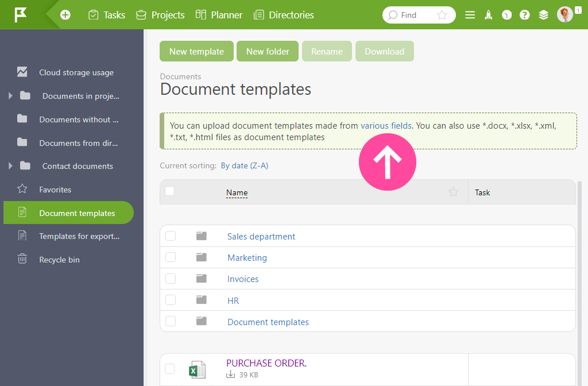This screenshot has height=386, width=588.
Task: Click the Invoices folder icon
Action: 202,279
